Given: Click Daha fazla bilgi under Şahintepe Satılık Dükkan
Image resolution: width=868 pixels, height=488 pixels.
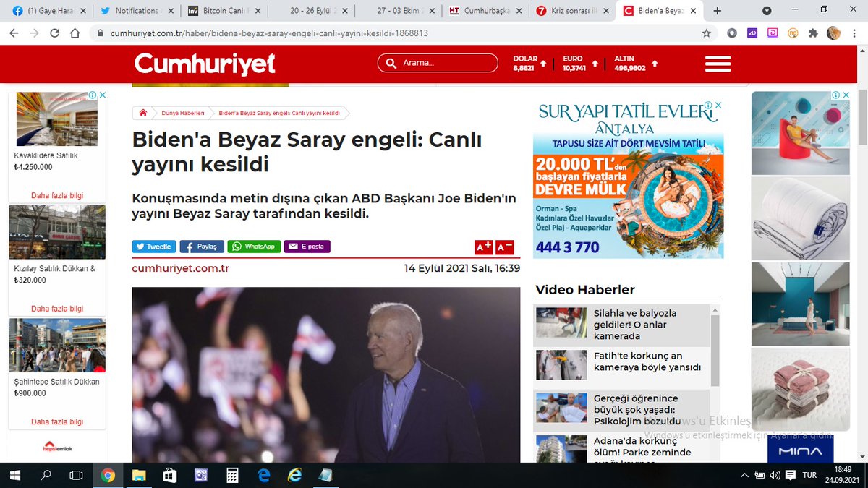Looking at the screenshot, I should pos(57,421).
